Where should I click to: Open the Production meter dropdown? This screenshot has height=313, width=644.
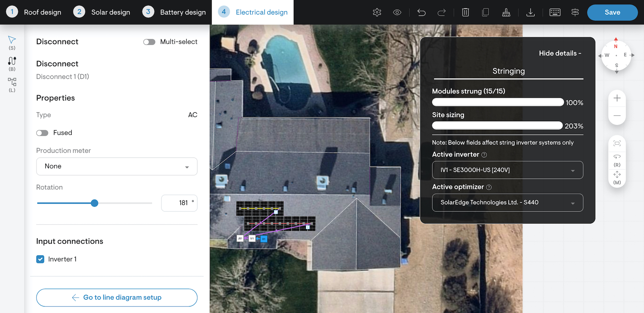click(117, 166)
